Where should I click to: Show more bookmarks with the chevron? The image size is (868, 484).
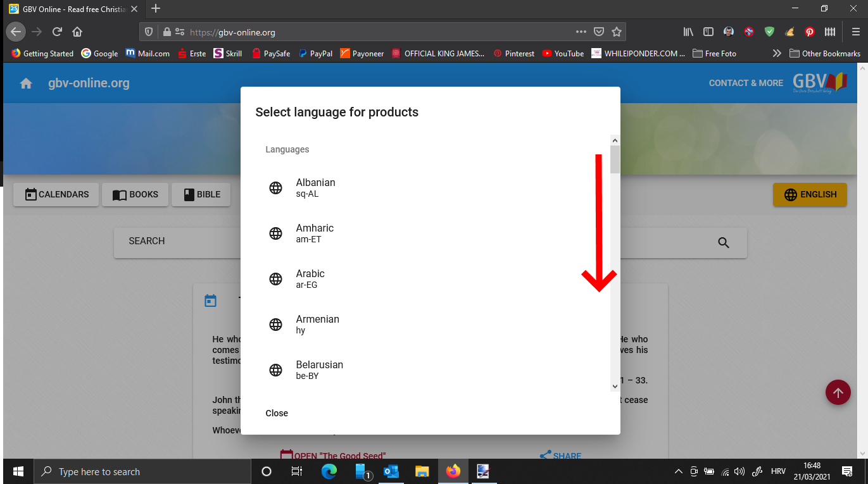tap(777, 54)
